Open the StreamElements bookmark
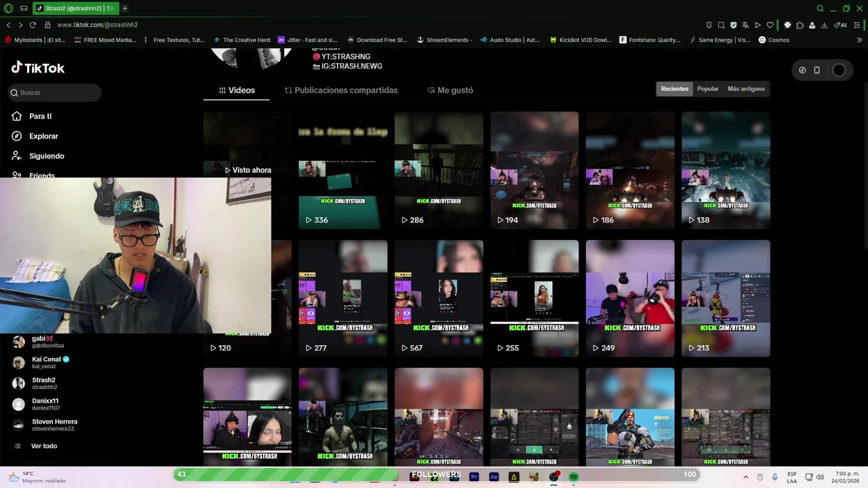868x488 pixels. (445, 40)
